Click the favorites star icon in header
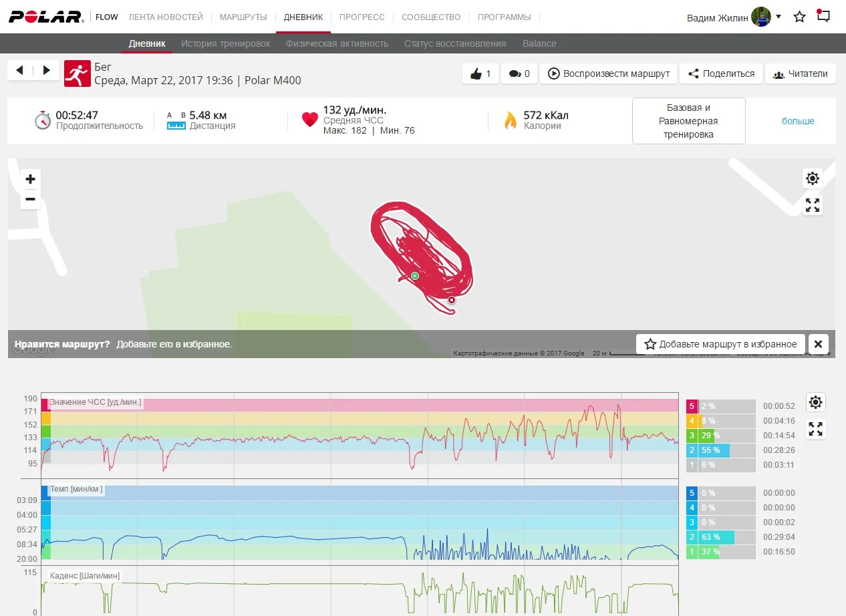The height and width of the screenshot is (616, 846). (799, 17)
